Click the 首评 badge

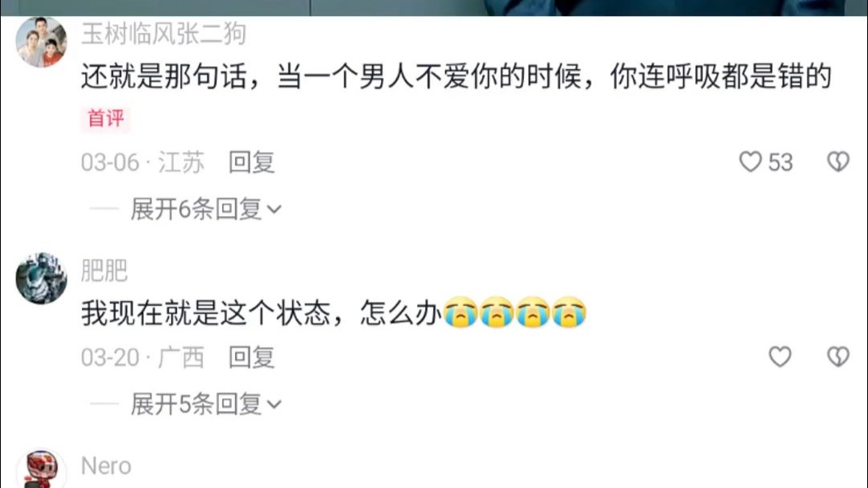tap(106, 119)
